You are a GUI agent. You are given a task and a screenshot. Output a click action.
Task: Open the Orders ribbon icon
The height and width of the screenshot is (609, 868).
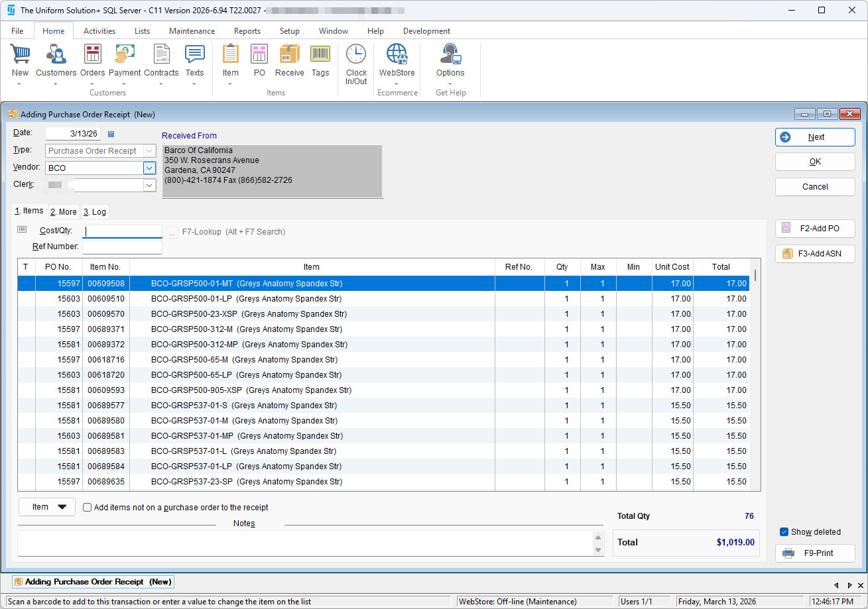pos(93,56)
